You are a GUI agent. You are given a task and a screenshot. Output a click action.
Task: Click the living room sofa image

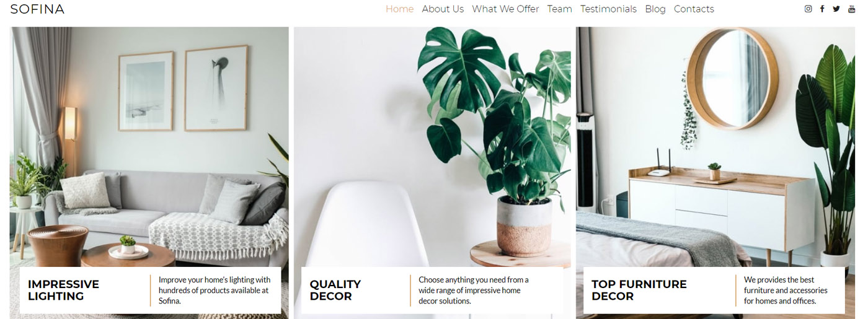[149, 149]
